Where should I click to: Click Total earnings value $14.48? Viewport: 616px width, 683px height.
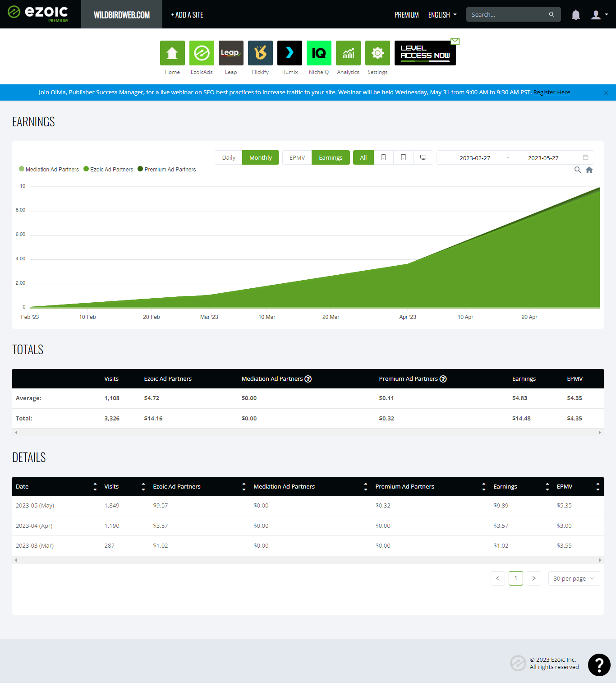pos(521,418)
